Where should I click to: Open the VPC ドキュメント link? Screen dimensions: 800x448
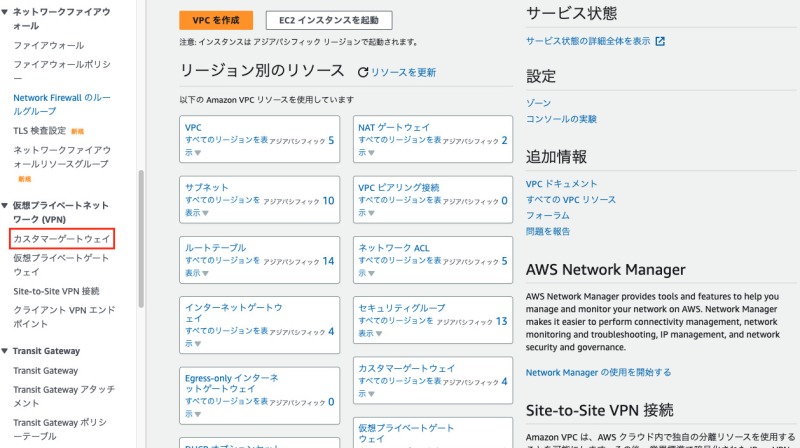(x=562, y=184)
